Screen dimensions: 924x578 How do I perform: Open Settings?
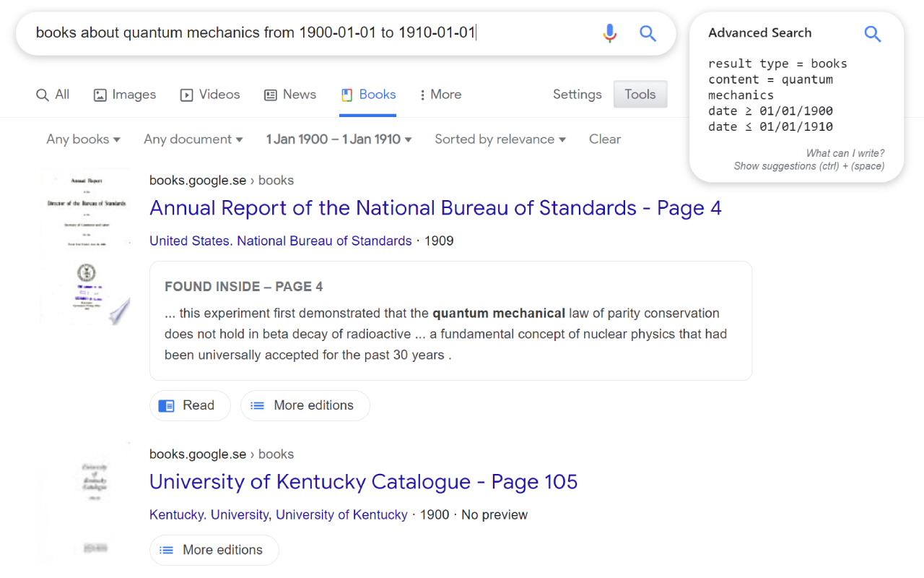tap(577, 95)
